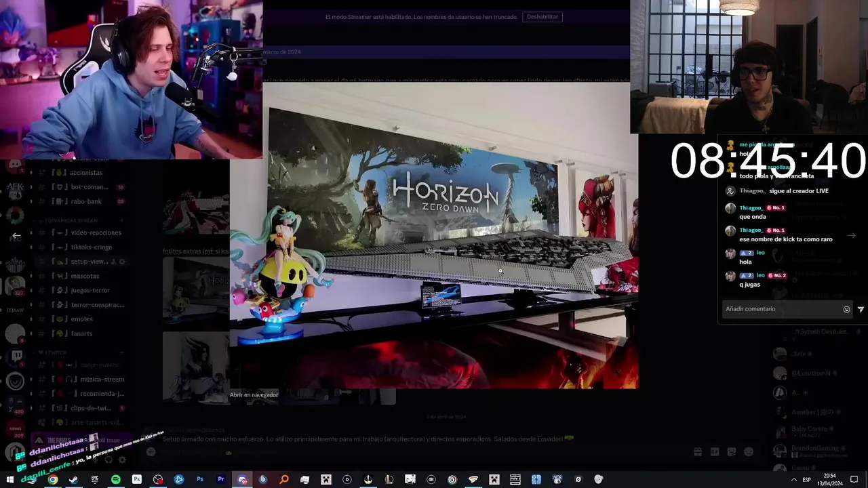Open the emotes channel

pyautogui.click(x=80, y=319)
